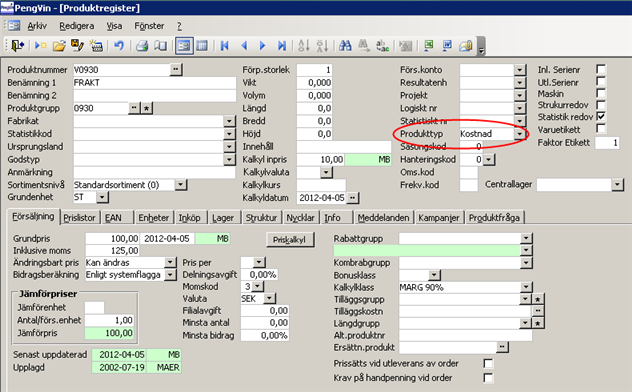Viewport: 632px width, 392px height.
Task: Switch to the Inköp tab
Action: [189, 218]
